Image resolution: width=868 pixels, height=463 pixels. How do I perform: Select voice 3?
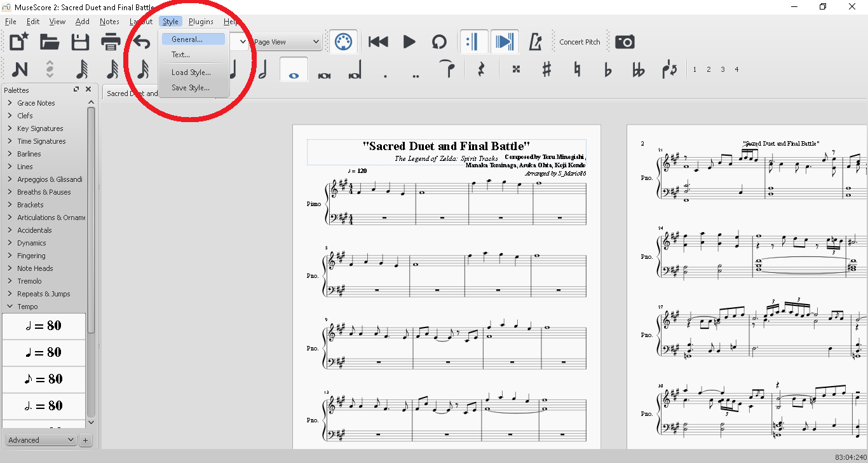pos(722,69)
